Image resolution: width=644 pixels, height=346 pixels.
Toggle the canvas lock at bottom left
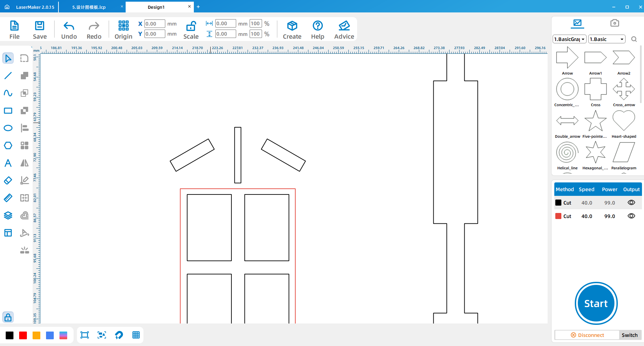point(8,317)
